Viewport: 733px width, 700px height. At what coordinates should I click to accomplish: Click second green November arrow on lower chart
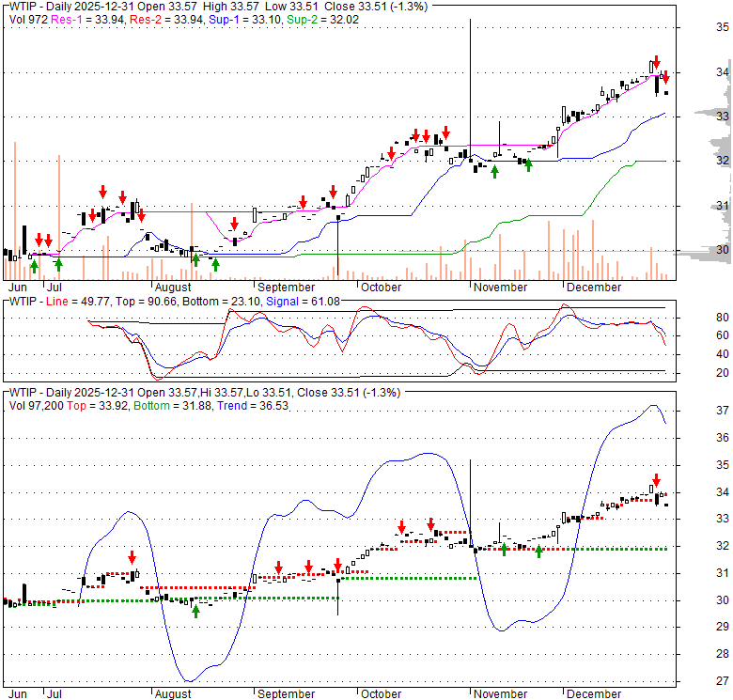point(538,552)
